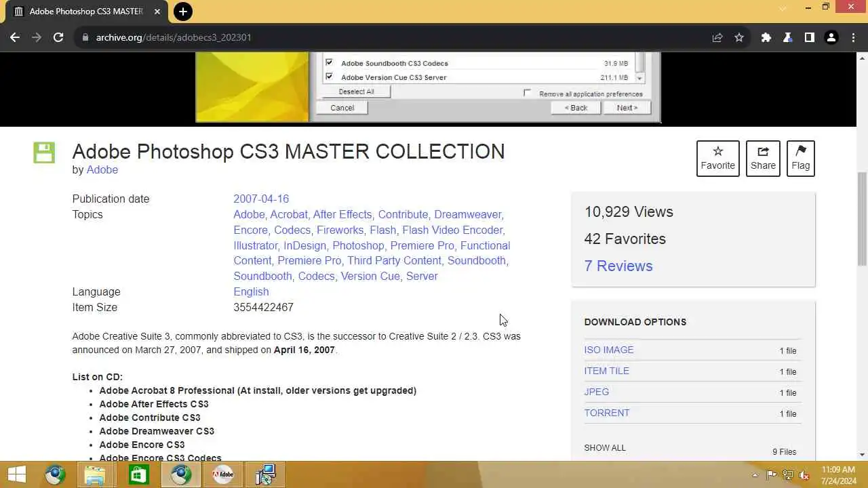Open the profile avatar menu
Screen dimensions: 868x488
click(831, 37)
